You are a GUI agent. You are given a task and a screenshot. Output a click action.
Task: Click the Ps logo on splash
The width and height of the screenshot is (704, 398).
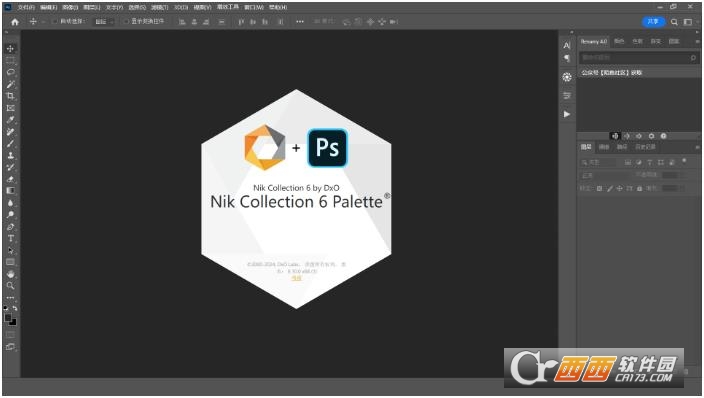coord(327,148)
